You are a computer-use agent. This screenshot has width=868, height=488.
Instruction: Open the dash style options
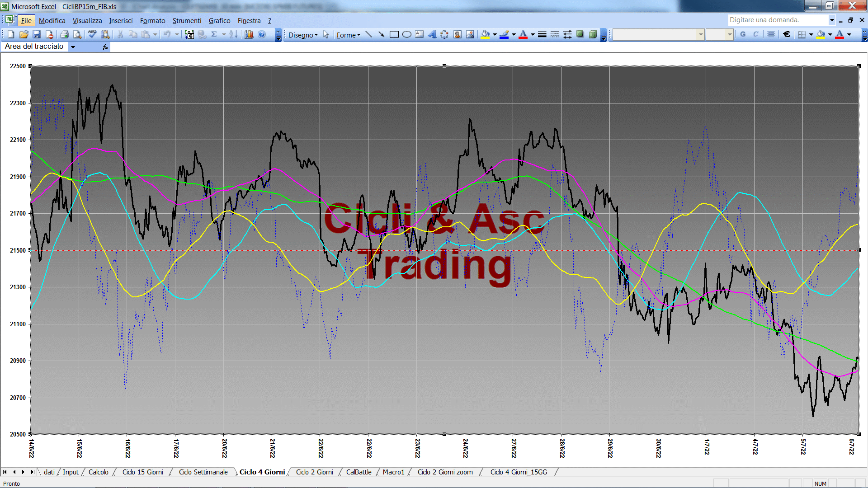click(x=555, y=35)
